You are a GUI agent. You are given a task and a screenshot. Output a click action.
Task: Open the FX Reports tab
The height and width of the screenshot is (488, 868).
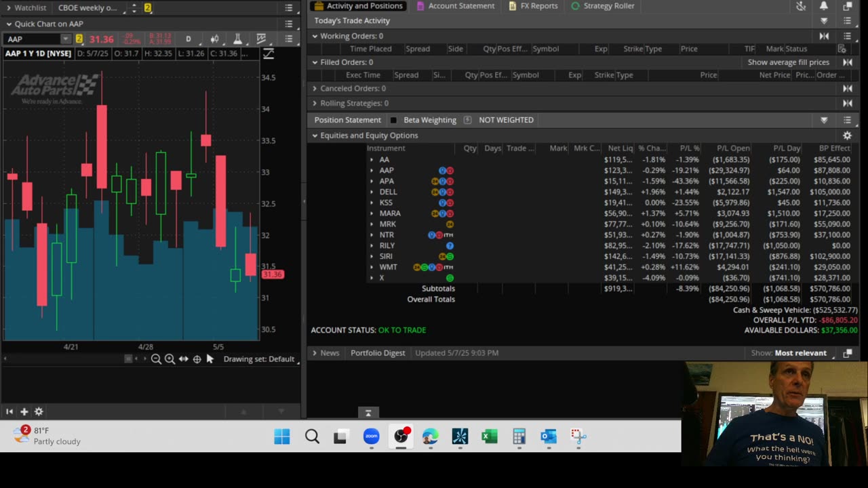coord(533,6)
